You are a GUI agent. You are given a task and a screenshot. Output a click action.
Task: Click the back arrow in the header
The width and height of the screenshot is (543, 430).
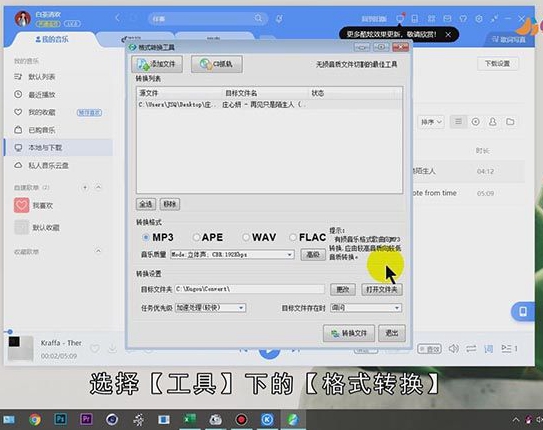coord(117,18)
